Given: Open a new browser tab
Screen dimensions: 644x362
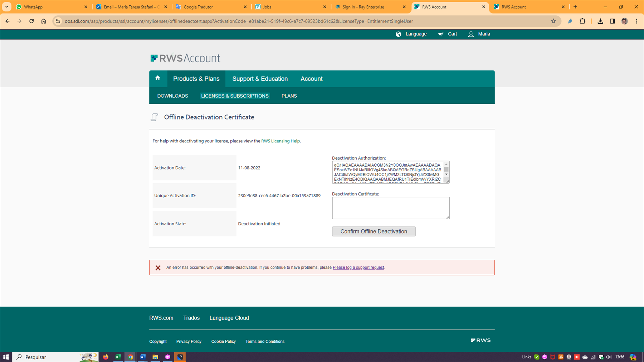Looking at the screenshot, I should pos(575,7).
